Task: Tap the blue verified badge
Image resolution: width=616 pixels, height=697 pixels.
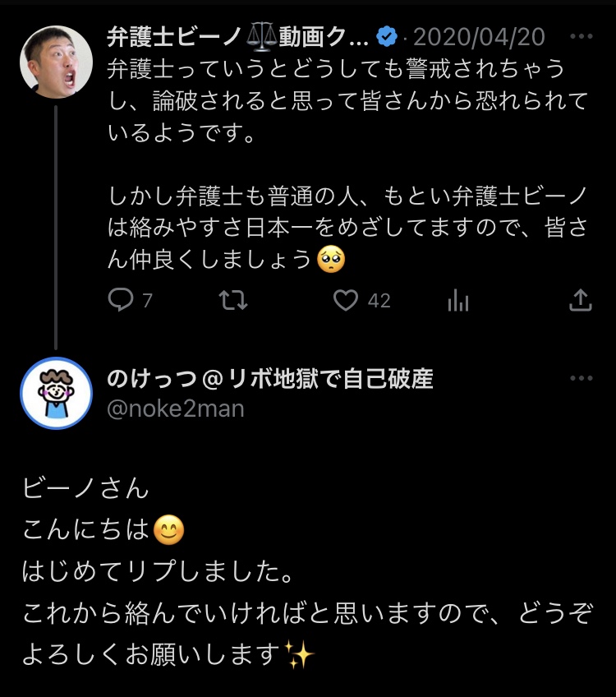Action: pyautogui.click(x=387, y=38)
